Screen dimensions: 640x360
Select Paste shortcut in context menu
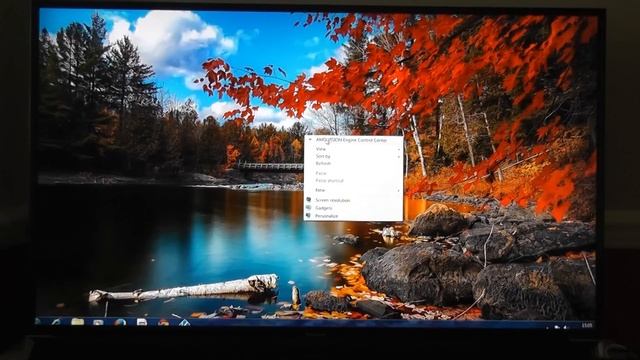(353, 180)
